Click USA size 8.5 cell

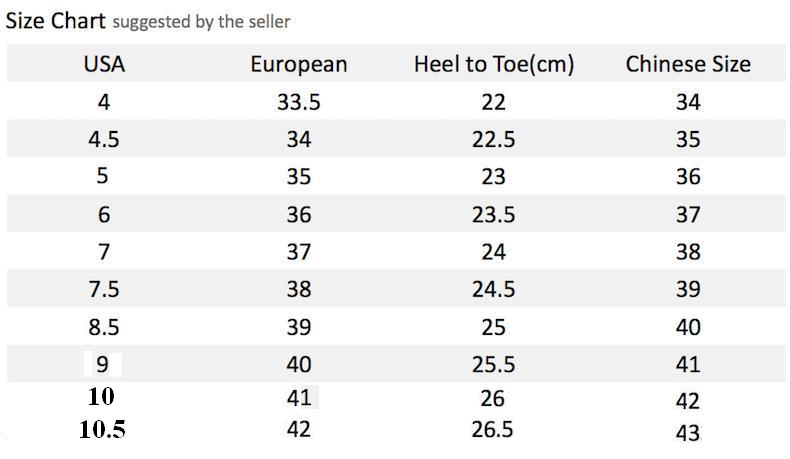[x=104, y=327]
